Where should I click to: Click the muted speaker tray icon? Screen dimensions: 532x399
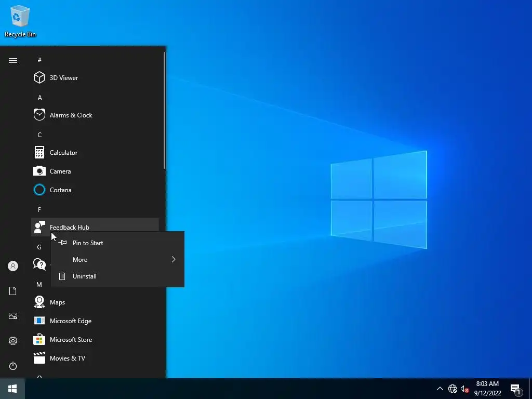pos(464,389)
